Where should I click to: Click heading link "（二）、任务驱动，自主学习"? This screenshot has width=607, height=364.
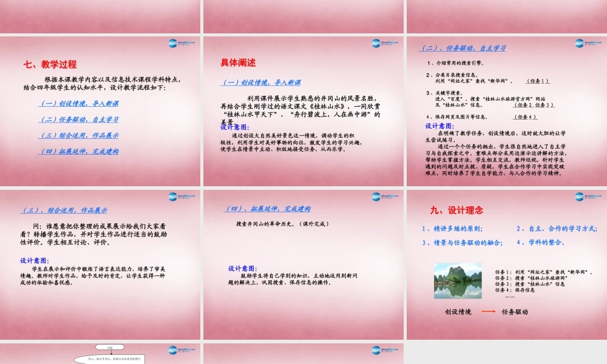(463, 48)
